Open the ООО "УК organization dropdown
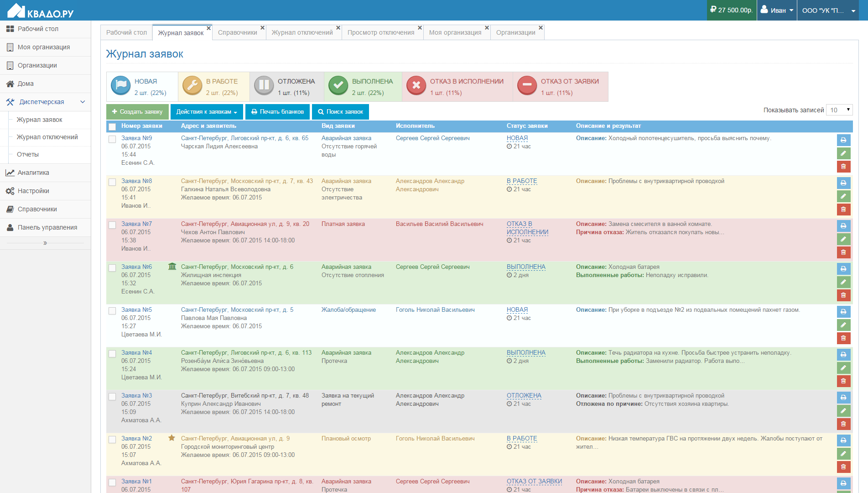Screen dimensions: 868x493 (828, 10)
